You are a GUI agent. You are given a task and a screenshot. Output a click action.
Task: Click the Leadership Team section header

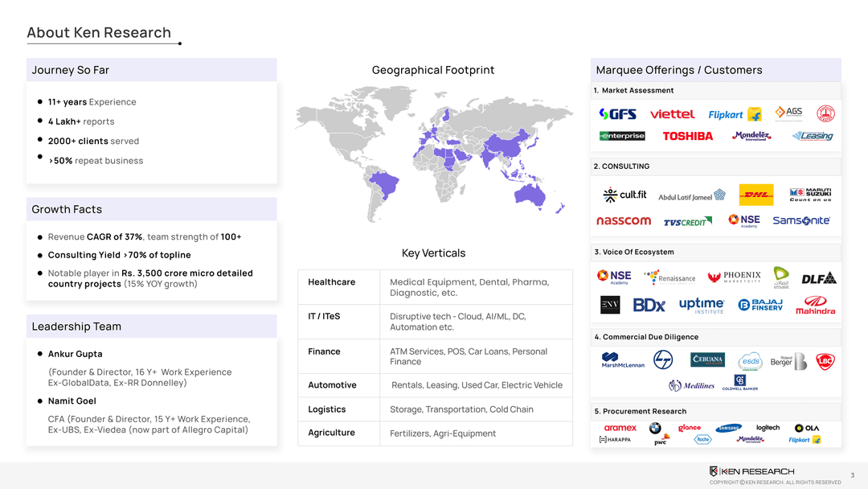click(76, 327)
